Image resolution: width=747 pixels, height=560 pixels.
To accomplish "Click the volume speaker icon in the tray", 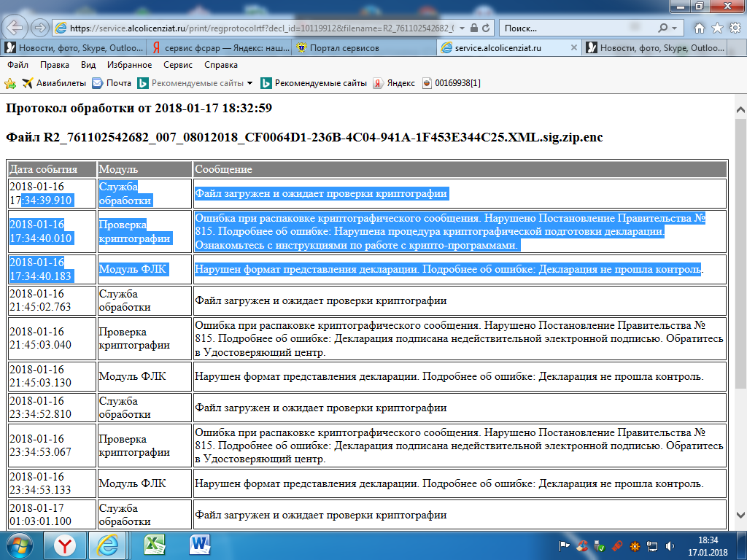I will click(670, 545).
